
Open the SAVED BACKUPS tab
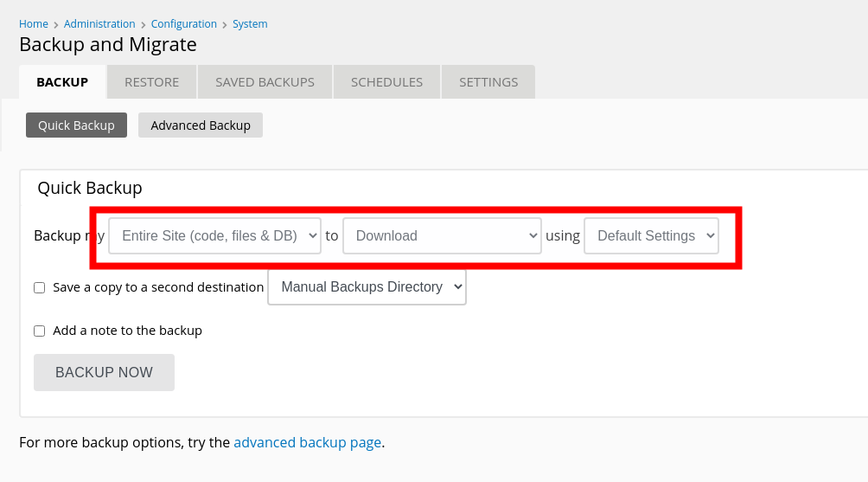click(x=265, y=82)
